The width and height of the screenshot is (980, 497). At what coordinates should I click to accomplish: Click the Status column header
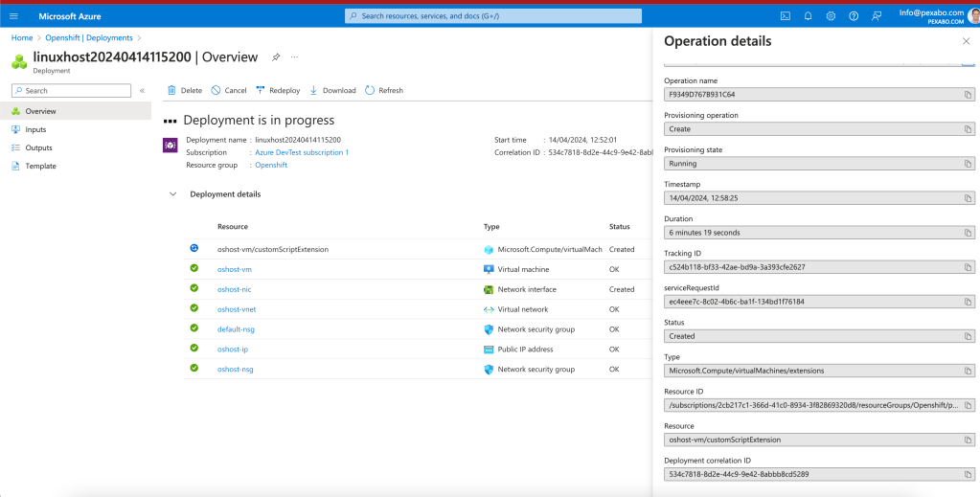tap(620, 227)
